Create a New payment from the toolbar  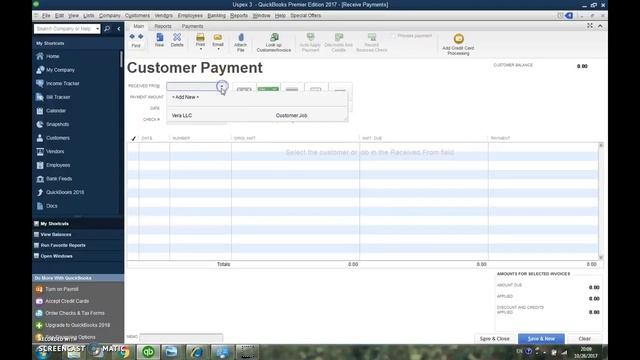(160, 40)
